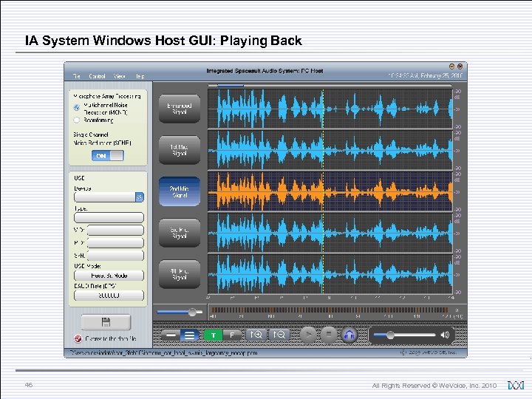Viewport: 532px width, 399px height.
Task: Click the BAUD Rate field
Action: 109,296
